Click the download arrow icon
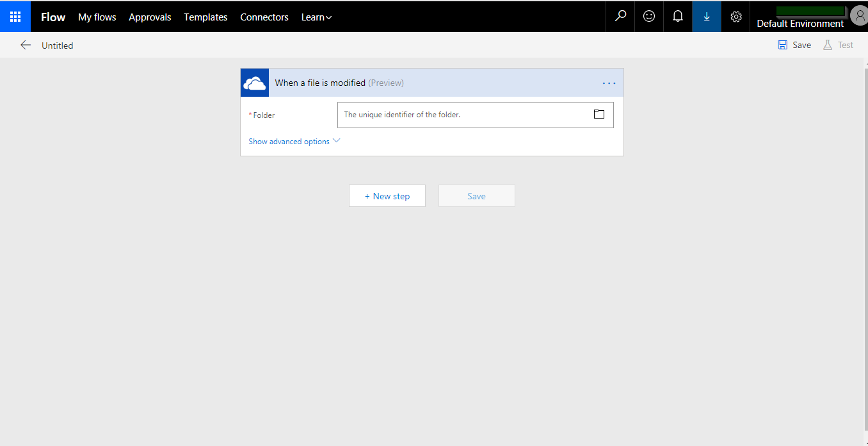Image resolution: width=868 pixels, height=446 pixels. 707,17
